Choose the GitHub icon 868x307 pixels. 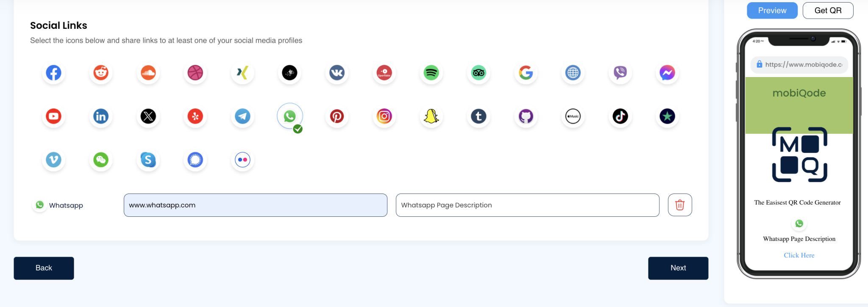click(526, 116)
